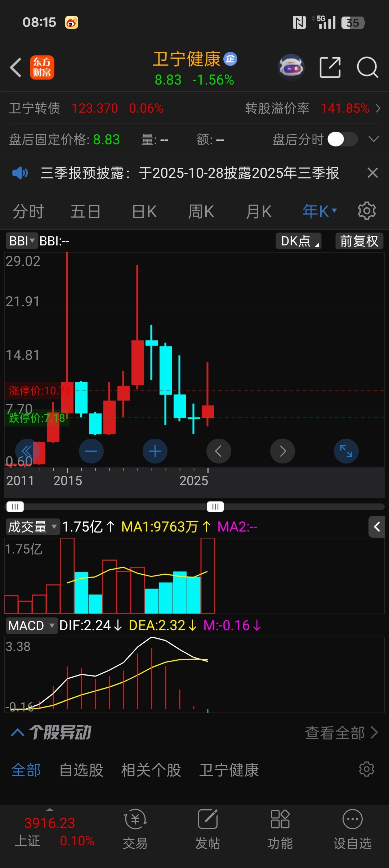Image resolution: width=389 pixels, height=868 pixels.
Task: Switch to 月K chart tab
Action: 259,211
